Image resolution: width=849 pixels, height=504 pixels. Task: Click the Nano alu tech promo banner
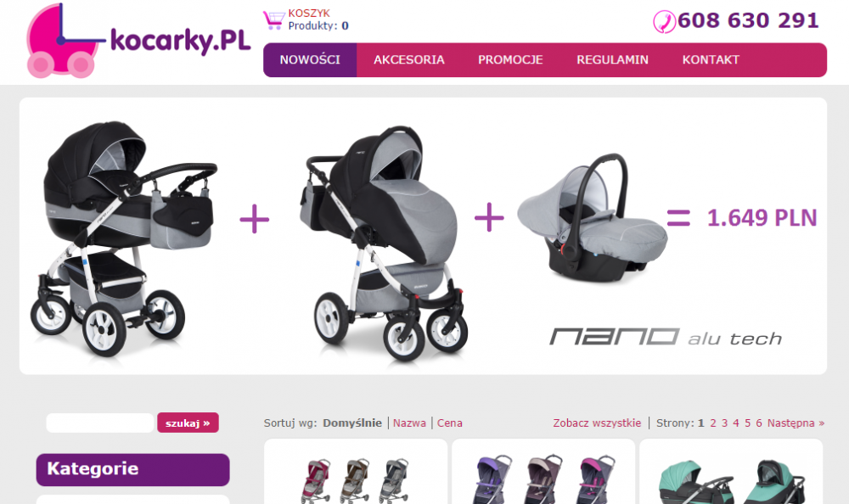tap(423, 236)
